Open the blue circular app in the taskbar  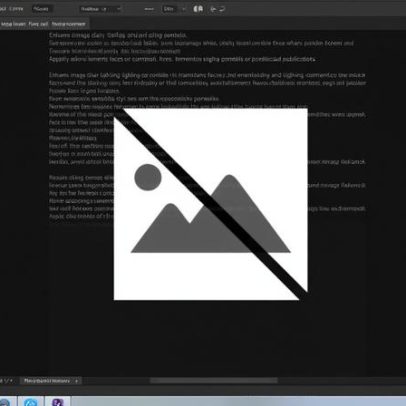[x=30, y=402]
